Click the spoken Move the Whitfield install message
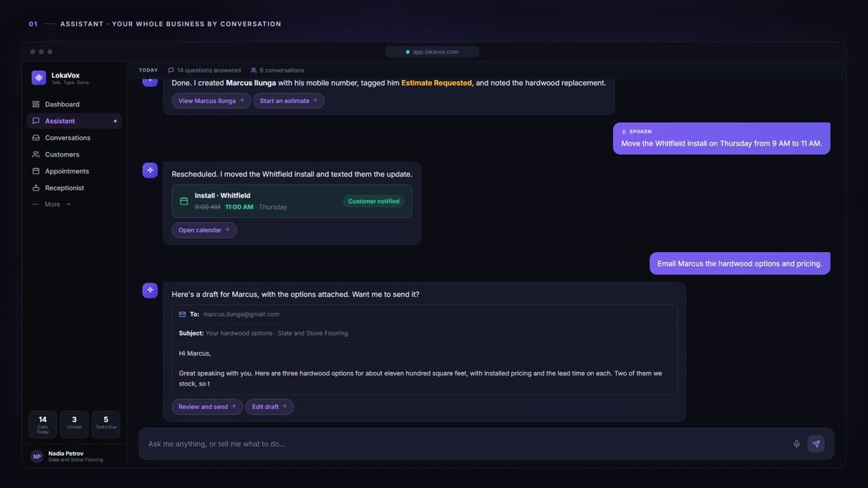 722,138
